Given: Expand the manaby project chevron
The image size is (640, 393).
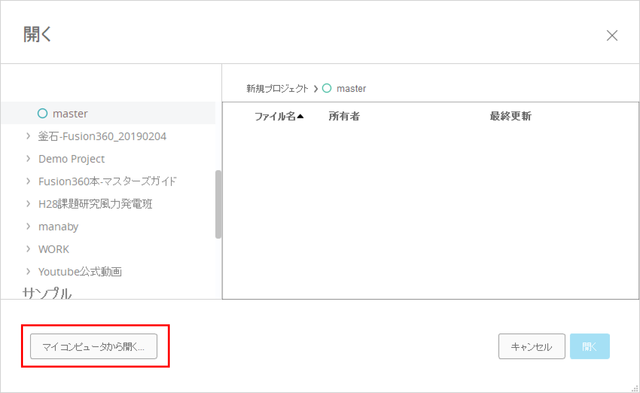Looking at the screenshot, I should [28, 226].
